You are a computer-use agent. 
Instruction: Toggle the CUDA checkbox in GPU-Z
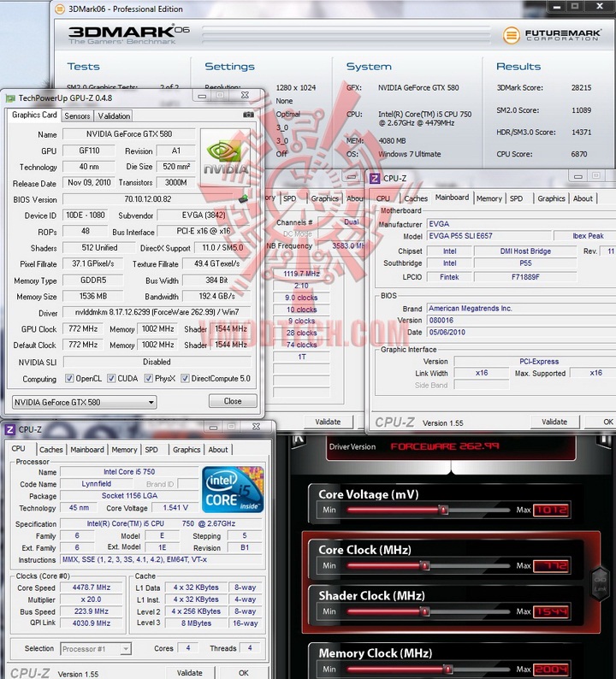pos(111,379)
